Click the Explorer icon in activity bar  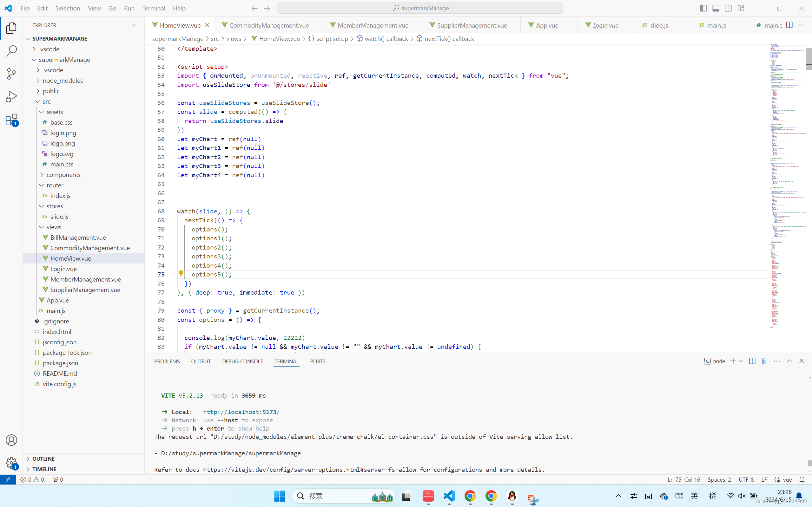[12, 28]
